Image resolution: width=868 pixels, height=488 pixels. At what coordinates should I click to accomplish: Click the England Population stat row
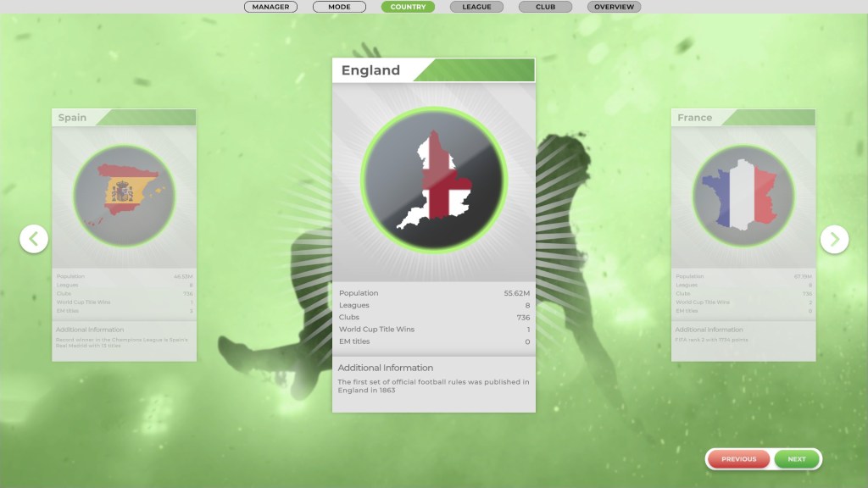433,293
